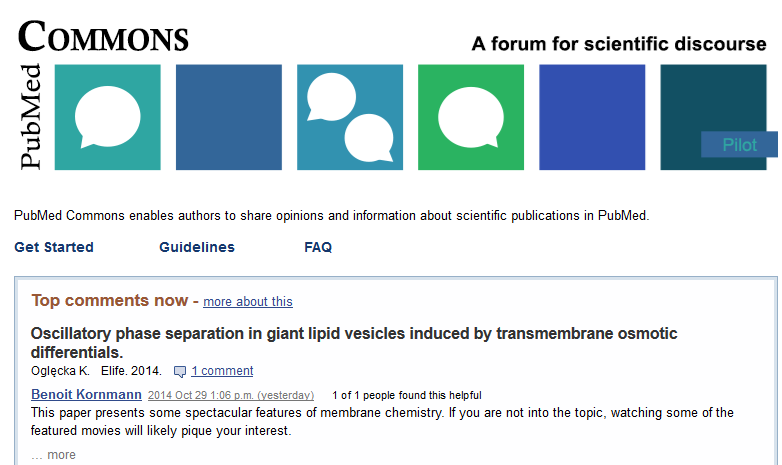Click the 2014 Oct 29 comment timestamp
The image size is (782, 465).
click(x=231, y=395)
